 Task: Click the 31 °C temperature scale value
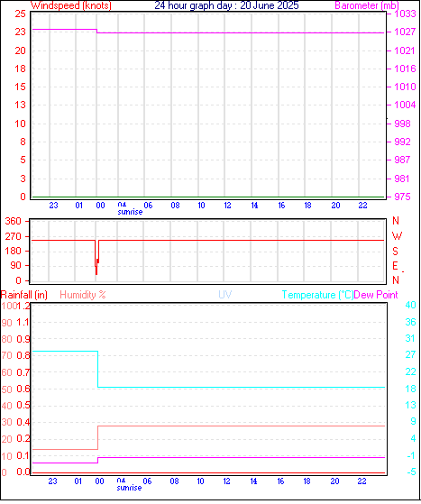point(410,338)
